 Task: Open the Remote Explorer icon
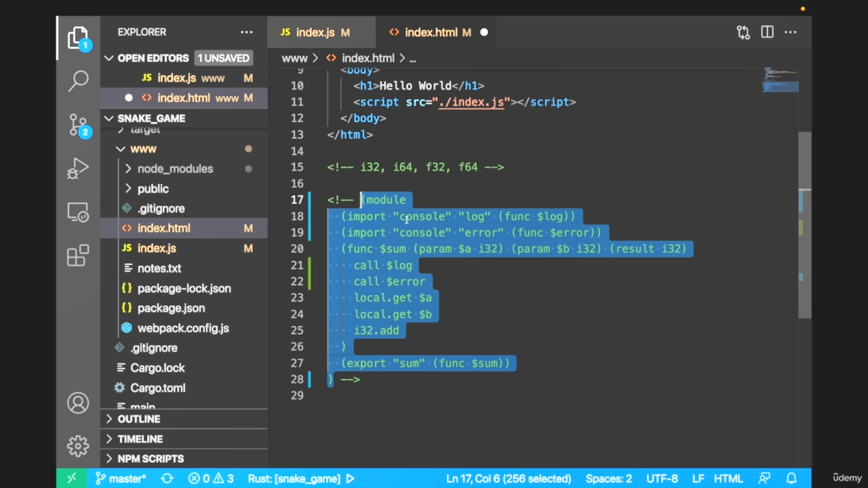tap(78, 213)
